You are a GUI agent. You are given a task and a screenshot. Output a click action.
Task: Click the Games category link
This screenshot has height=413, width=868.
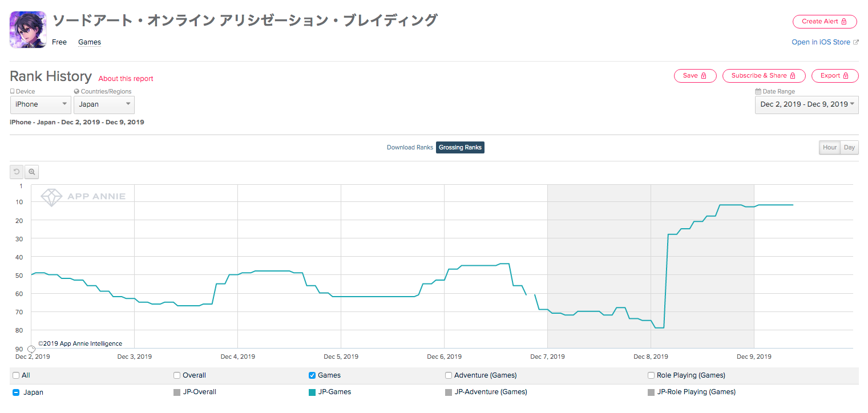click(90, 42)
